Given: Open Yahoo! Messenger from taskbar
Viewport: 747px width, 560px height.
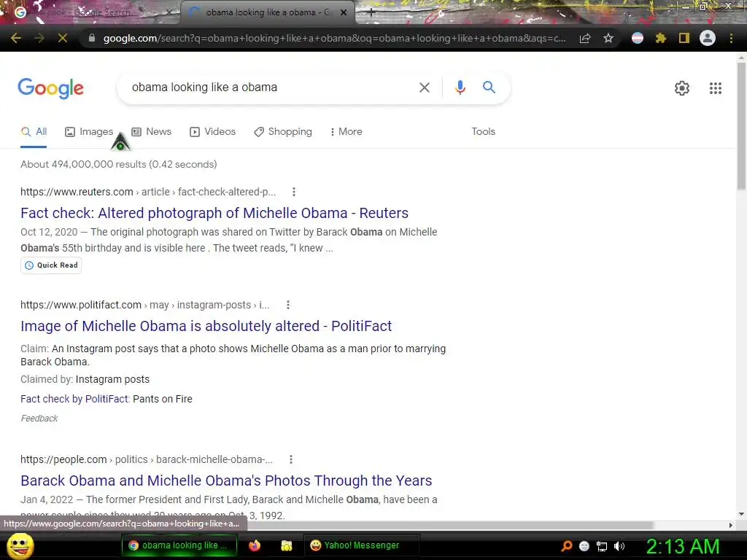Looking at the screenshot, I should pos(361,545).
